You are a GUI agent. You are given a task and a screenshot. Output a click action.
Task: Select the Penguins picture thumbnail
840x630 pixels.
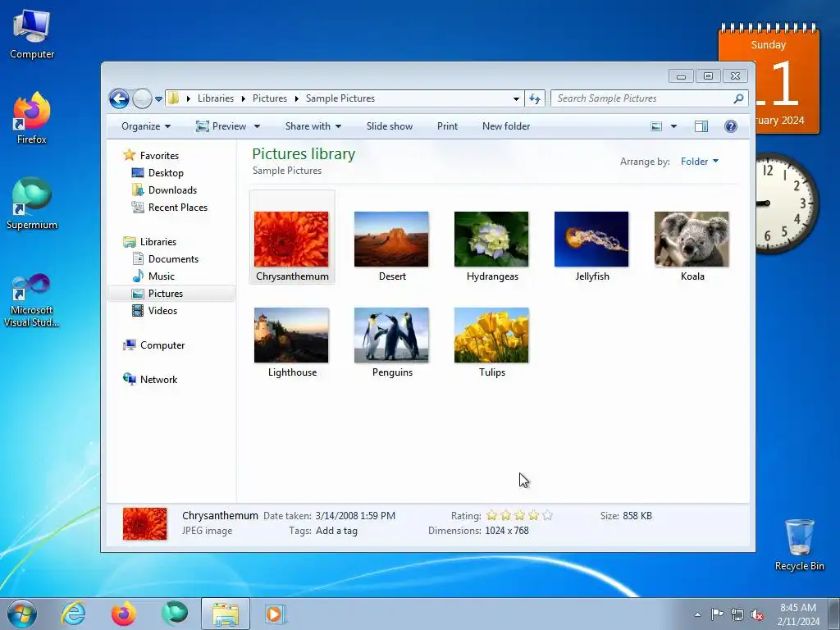pyautogui.click(x=391, y=336)
